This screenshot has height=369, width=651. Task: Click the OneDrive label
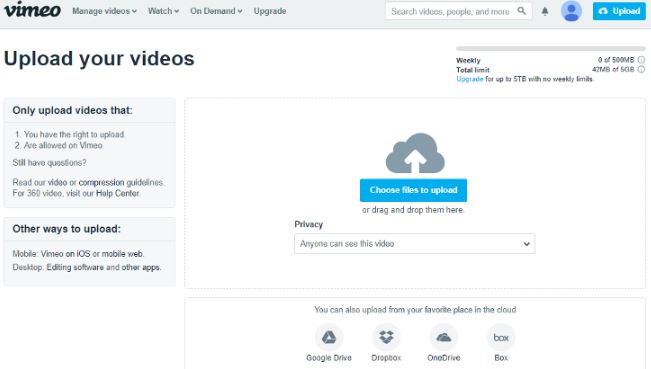(x=443, y=358)
